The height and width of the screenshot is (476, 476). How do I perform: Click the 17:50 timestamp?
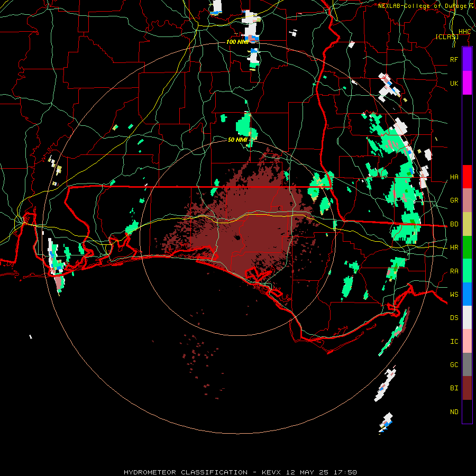point(344,472)
